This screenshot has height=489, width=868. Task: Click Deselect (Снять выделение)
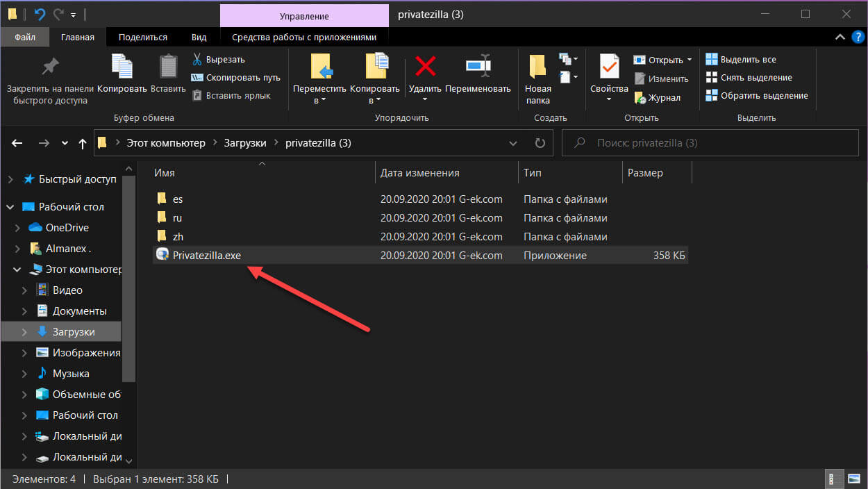pyautogui.click(x=749, y=78)
